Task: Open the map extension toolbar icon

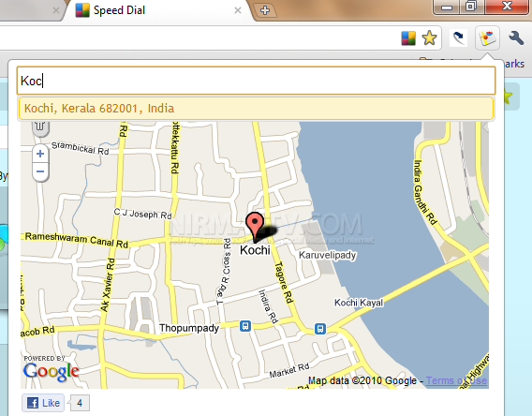Action: (487, 37)
